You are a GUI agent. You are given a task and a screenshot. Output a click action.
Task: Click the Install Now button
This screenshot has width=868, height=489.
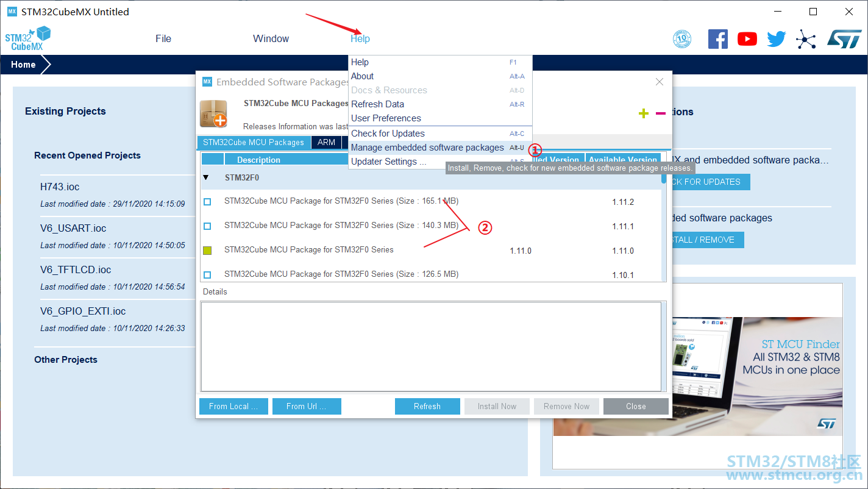click(497, 406)
